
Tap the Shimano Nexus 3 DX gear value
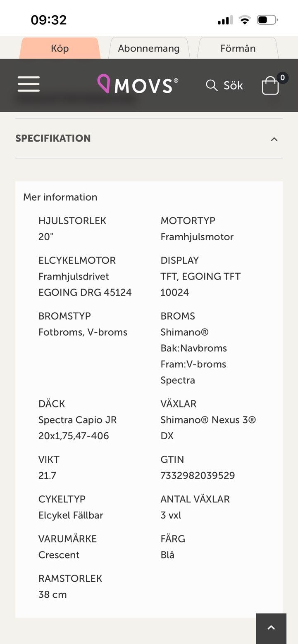click(x=208, y=428)
